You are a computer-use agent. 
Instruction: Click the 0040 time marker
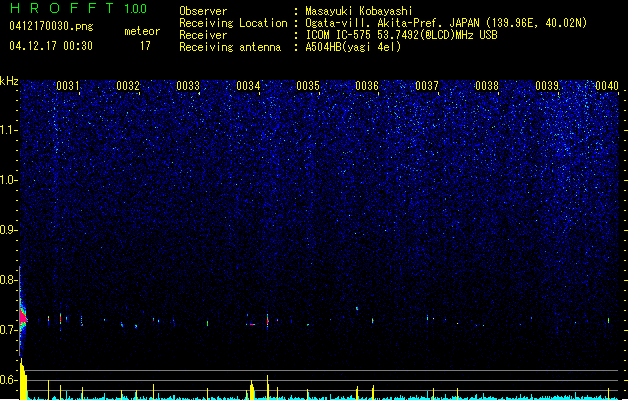click(607, 86)
